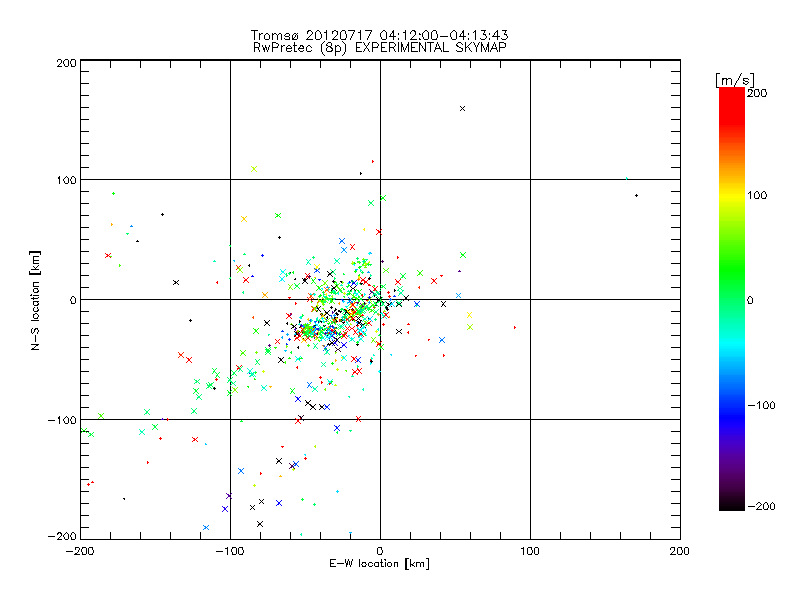This screenshot has width=800, height=600.
Task: Click the N-S axis tick label '-200'
Action: click(x=63, y=537)
